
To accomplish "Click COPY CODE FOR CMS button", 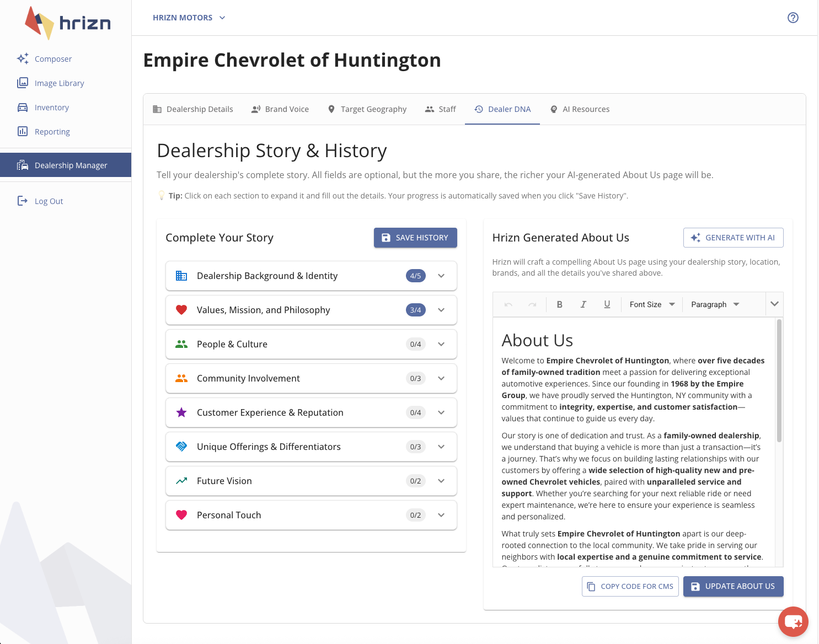I will 630,586.
